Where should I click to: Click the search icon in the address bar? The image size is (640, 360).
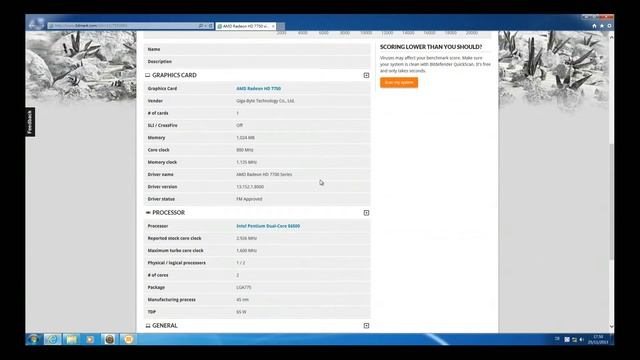coord(201,26)
